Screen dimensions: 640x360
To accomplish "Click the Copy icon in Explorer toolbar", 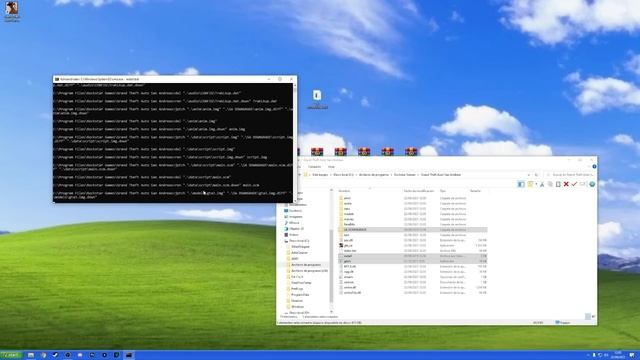I will click(x=550, y=184).
